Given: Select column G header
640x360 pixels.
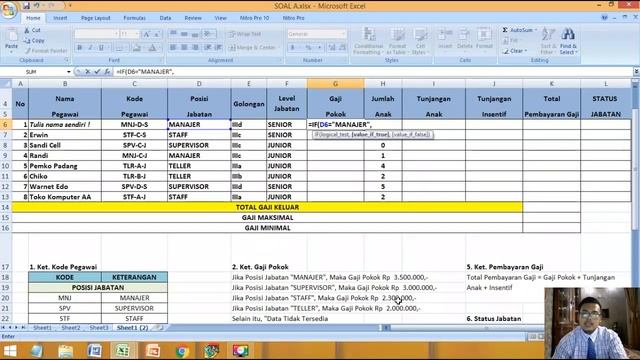Looking at the screenshot, I should 335,84.
